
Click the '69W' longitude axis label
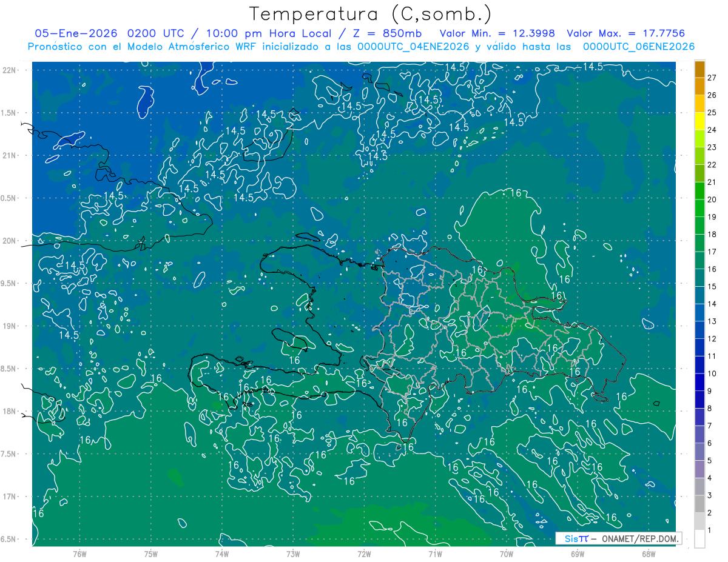pos(578,554)
